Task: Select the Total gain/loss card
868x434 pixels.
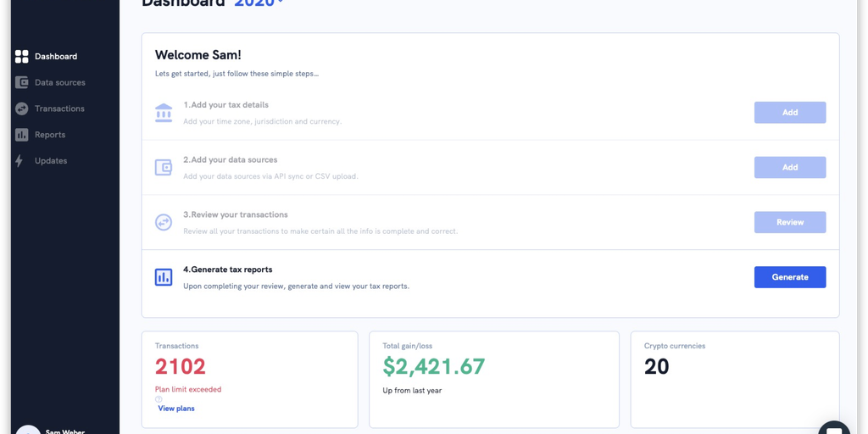Action: click(x=493, y=379)
